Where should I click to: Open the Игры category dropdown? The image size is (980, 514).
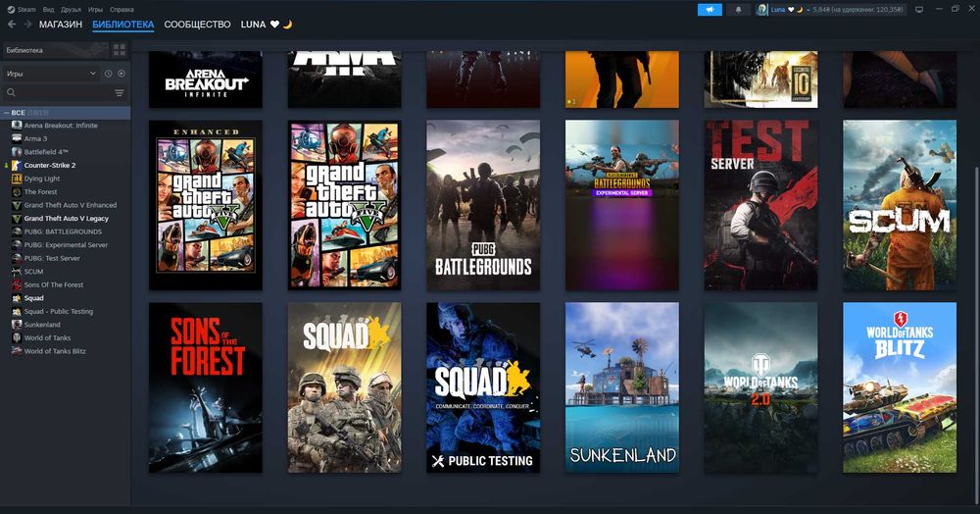[51, 74]
